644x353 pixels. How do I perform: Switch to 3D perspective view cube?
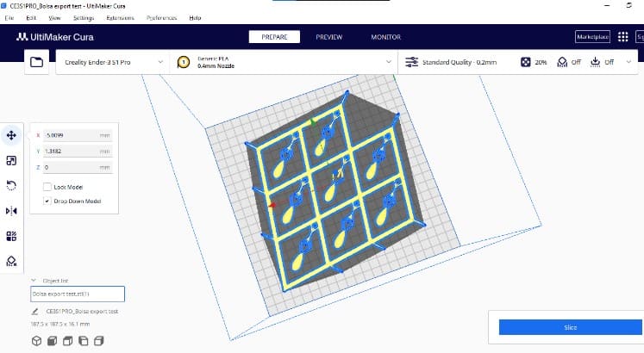click(x=36, y=341)
